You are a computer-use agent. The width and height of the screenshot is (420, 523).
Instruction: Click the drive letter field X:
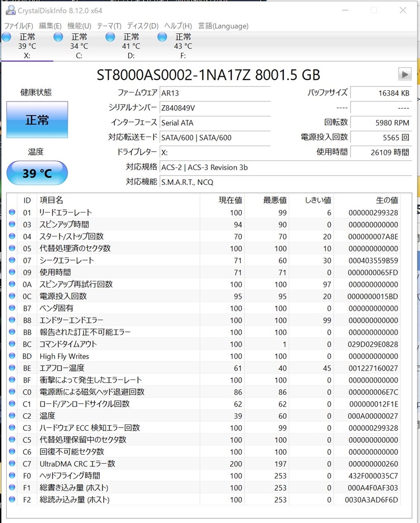tap(215, 152)
